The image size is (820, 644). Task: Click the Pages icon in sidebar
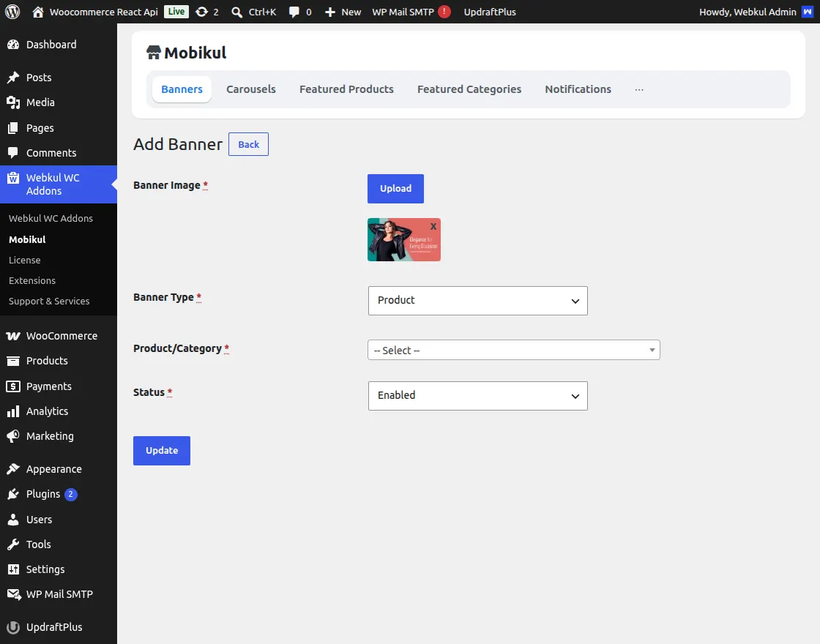pyautogui.click(x=13, y=128)
